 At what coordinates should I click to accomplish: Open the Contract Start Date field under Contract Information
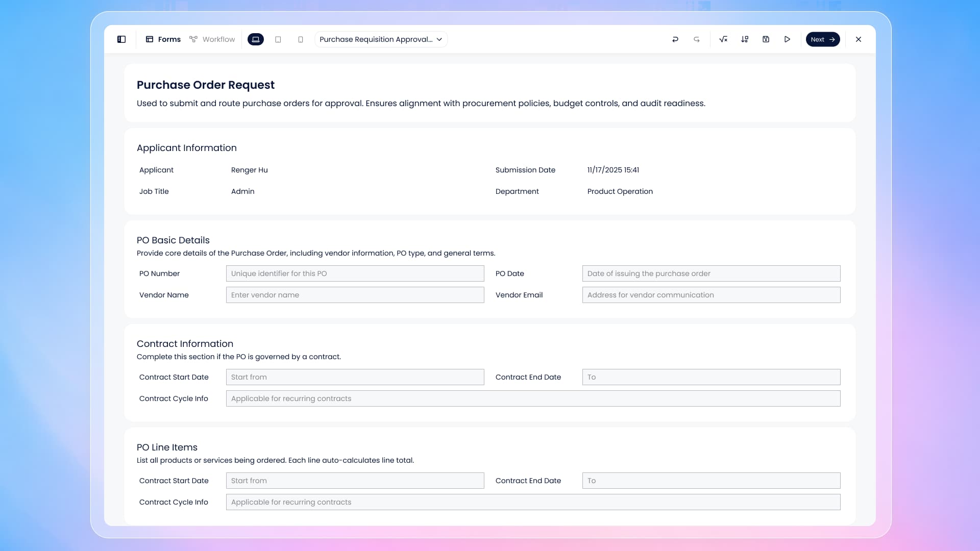[x=355, y=377]
